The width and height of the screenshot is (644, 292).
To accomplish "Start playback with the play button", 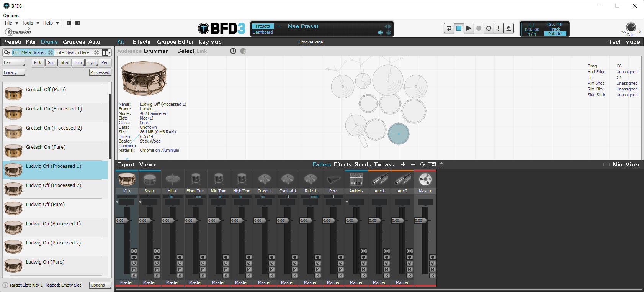I will pyautogui.click(x=469, y=28).
